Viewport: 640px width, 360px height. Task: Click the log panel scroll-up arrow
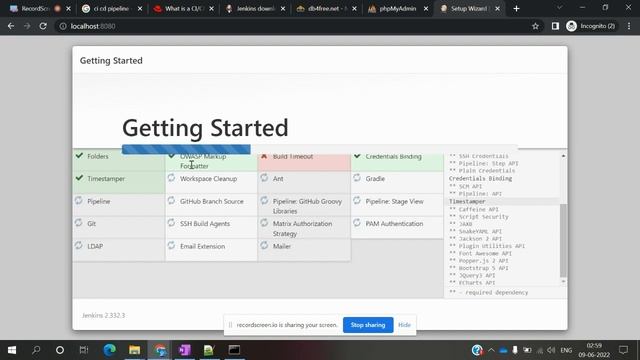click(x=563, y=156)
